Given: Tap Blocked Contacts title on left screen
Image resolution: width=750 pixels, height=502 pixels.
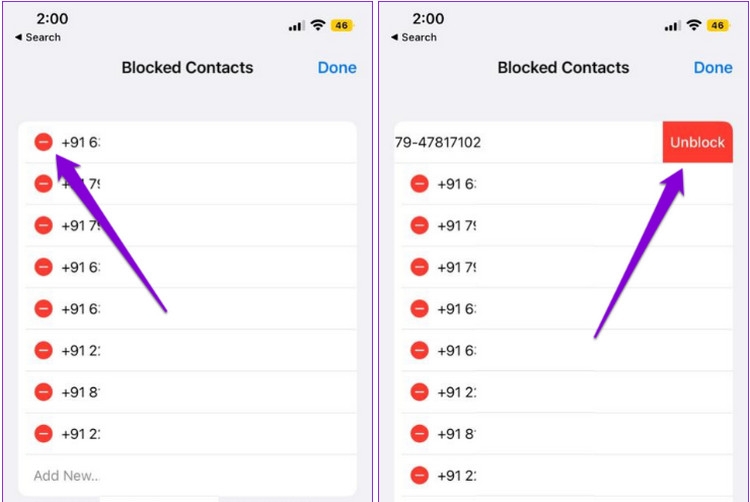Looking at the screenshot, I should click(x=187, y=68).
